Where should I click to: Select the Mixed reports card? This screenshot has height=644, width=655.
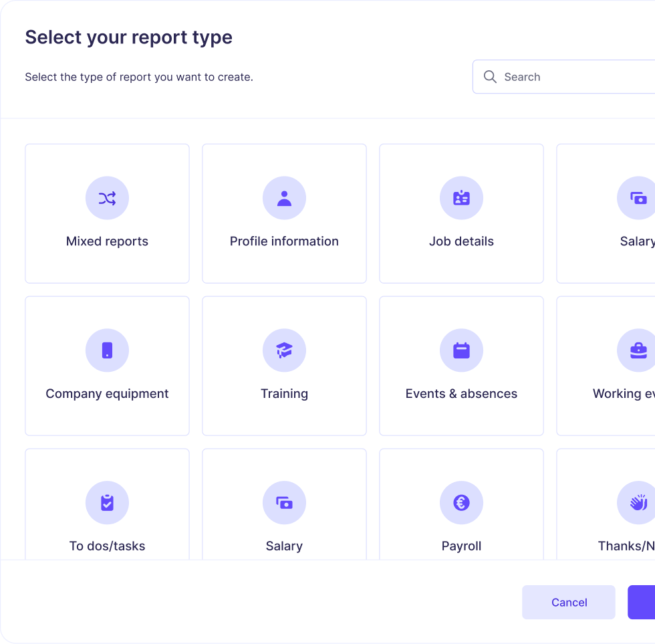(x=107, y=213)
